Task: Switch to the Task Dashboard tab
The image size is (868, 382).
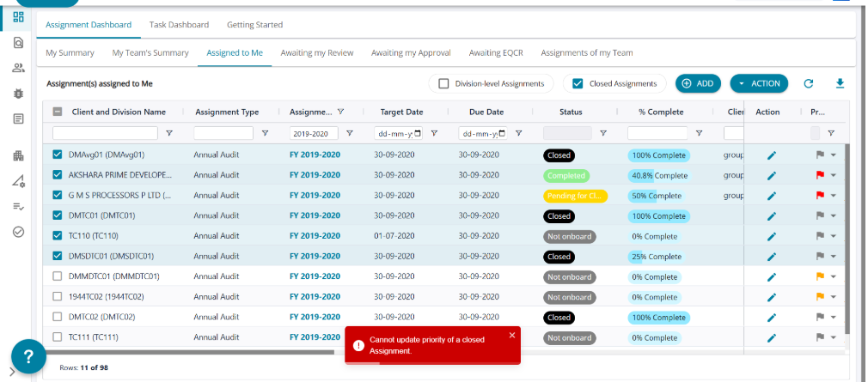Action: click(x=179, y=25)
